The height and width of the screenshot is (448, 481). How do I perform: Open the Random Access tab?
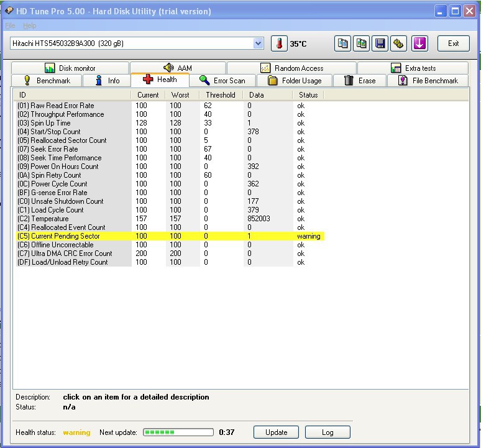point(291,68)
